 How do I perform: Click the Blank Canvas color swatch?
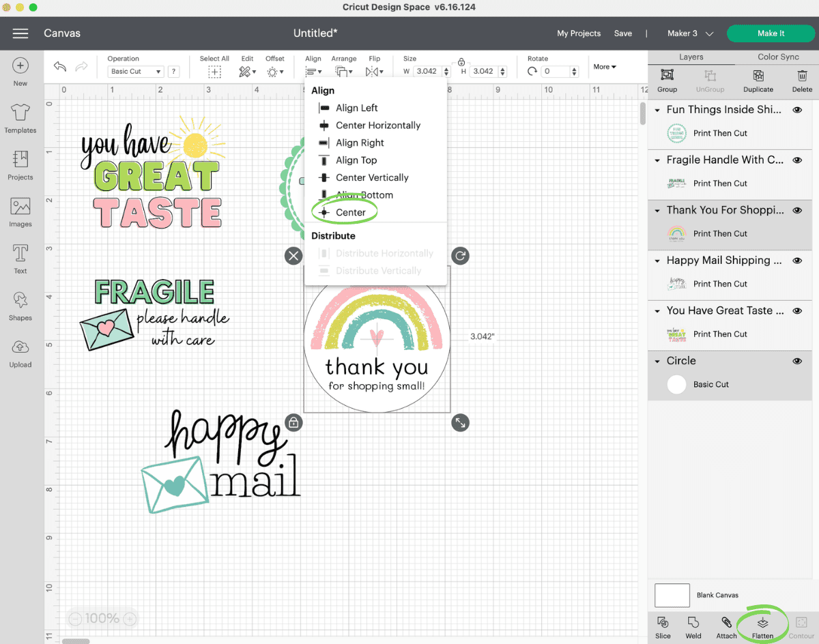point(672,596)
